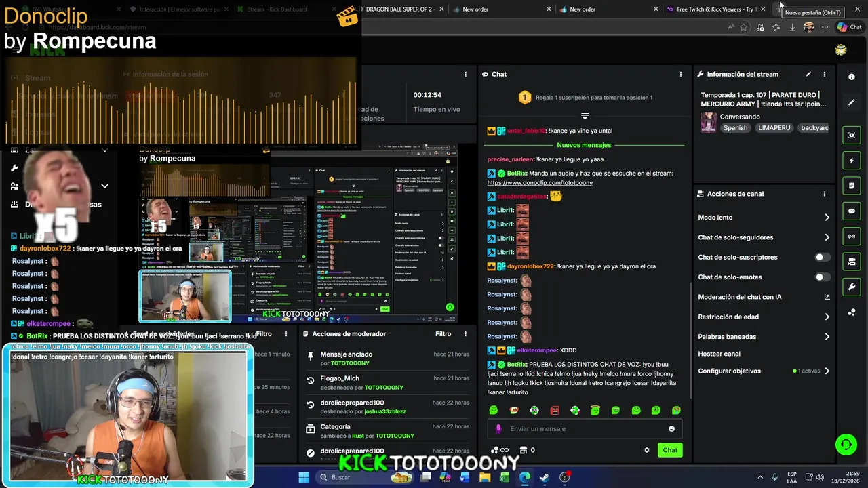Open Información del stream three-dot menu
This screenshot has width=868, height=488.
825,74
